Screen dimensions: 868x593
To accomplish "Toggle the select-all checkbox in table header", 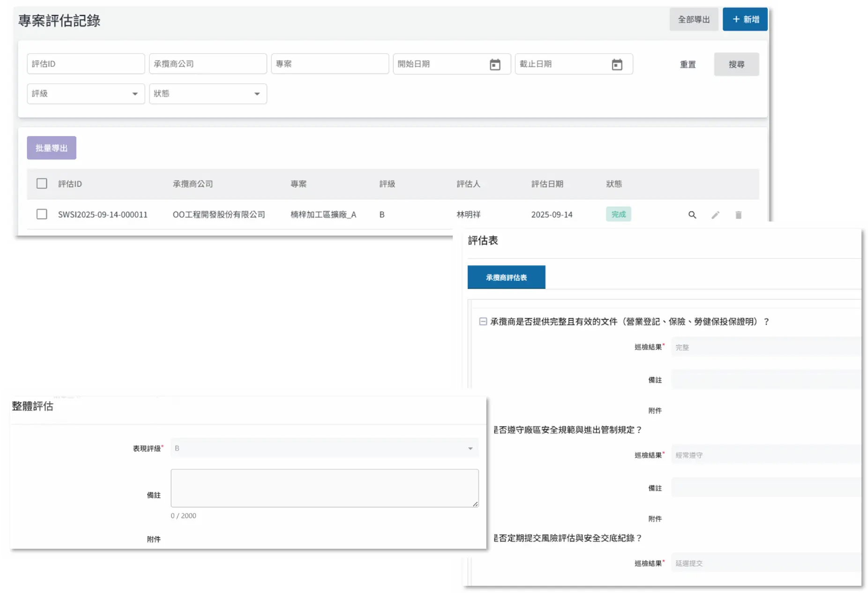I will [x=42, y=183].
